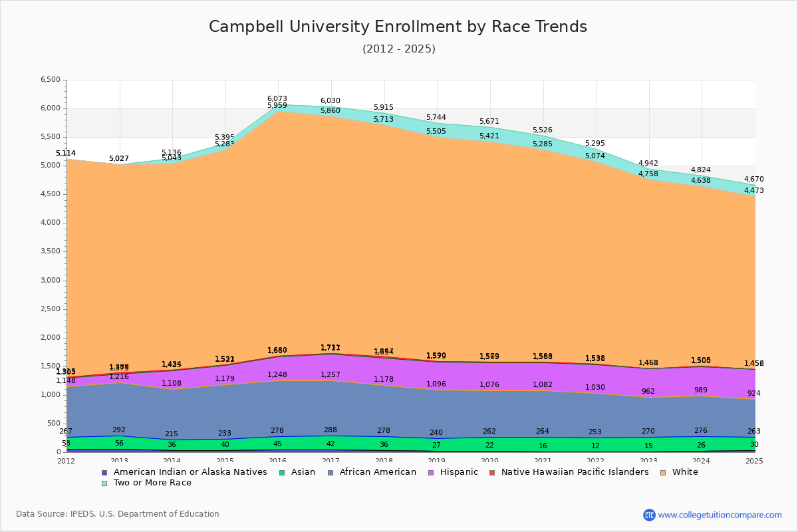This screenshot has height=532, width=798.
Task: Click the green Asian legend color marker
Action: pos(281,472)
